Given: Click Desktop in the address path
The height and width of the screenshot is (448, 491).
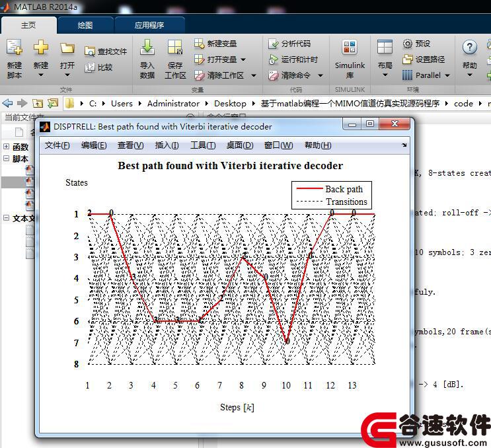Looking at the screenshot, I should tap(230, 103).
